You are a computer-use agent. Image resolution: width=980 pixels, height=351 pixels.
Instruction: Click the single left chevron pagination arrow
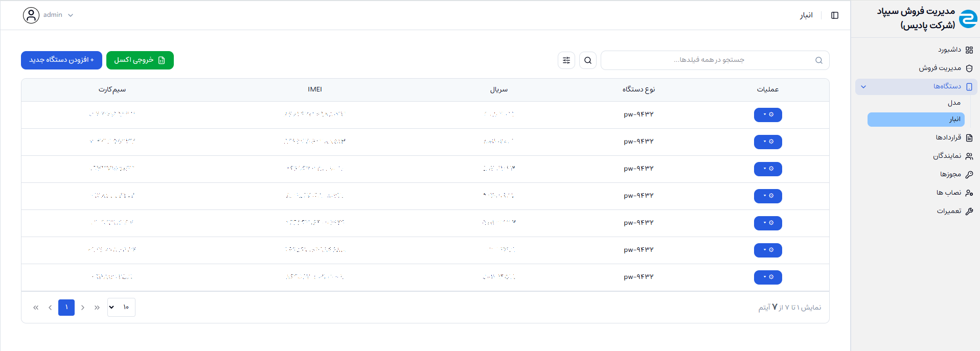(50, 308)
